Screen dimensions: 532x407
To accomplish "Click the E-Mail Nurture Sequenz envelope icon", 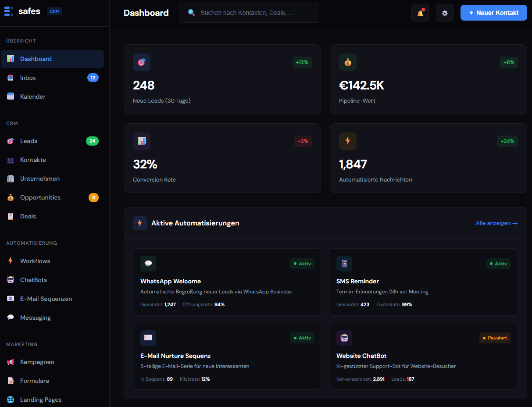I will (x=148, y=338).
